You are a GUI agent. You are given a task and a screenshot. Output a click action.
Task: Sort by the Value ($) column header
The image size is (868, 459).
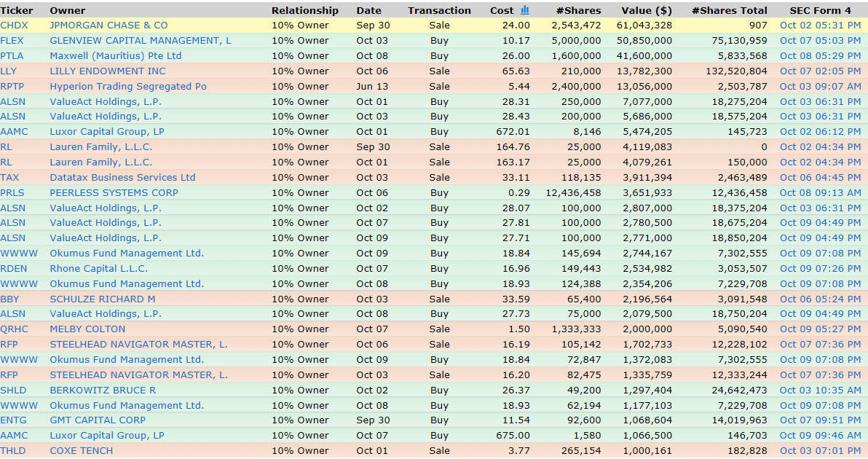point(647,10)
